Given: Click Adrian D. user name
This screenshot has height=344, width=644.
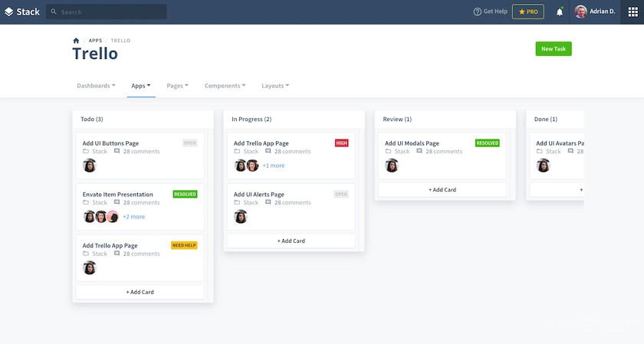Looking at the screenshot, I should (x=602, y=11).
